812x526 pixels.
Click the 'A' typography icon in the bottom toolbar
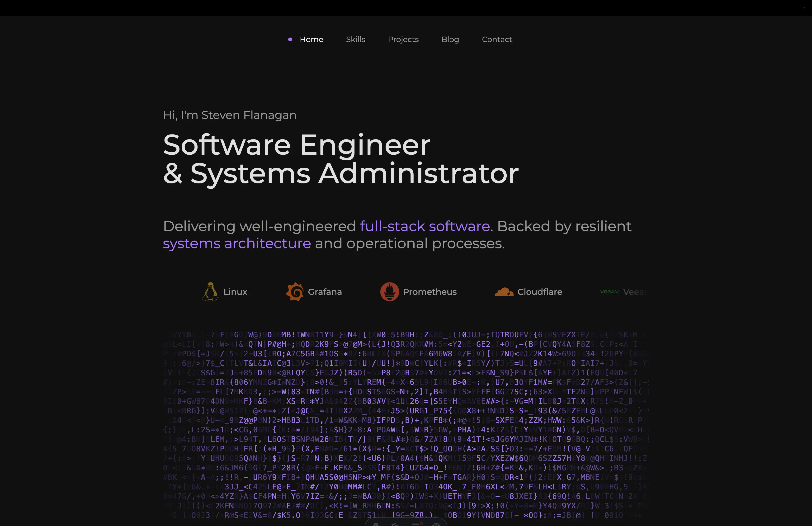click(376, 525)
